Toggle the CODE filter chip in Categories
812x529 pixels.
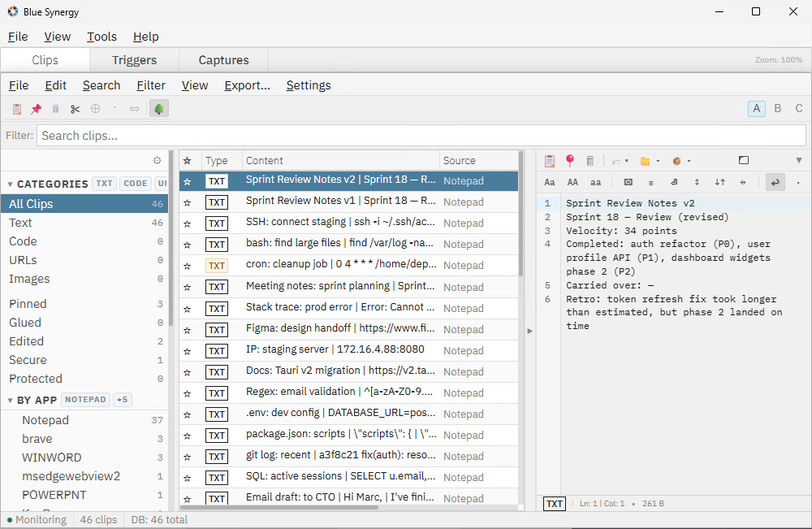point(135,183)
